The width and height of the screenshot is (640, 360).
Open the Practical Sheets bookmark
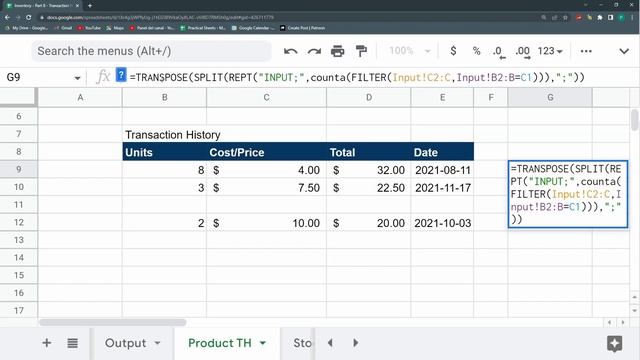coord(203,28)
